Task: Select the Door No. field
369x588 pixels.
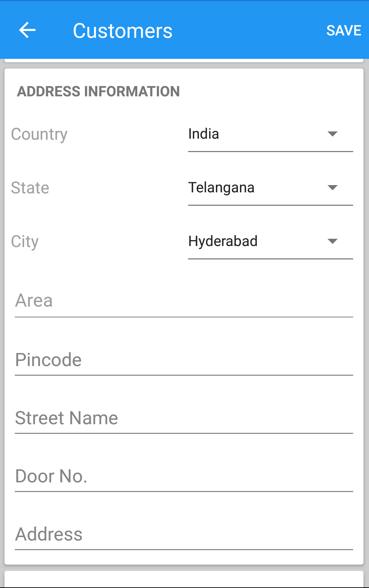Action: [184, 476]
